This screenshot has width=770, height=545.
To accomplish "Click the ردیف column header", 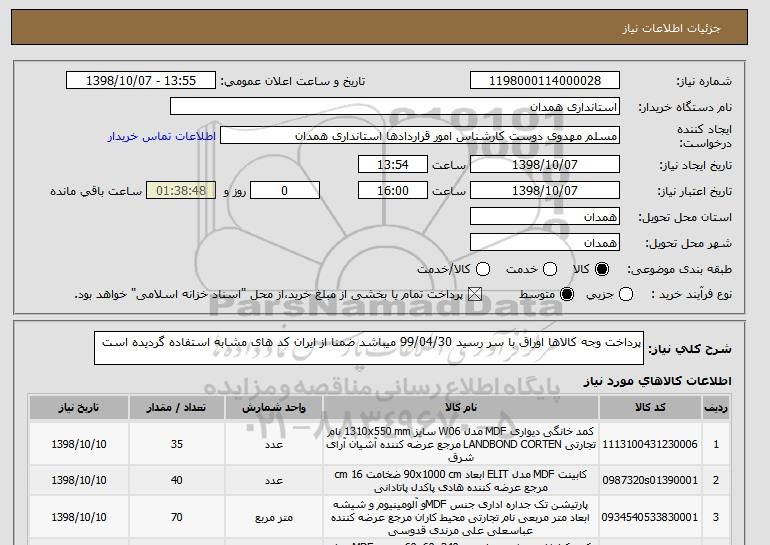I will (x=716, y=408).
